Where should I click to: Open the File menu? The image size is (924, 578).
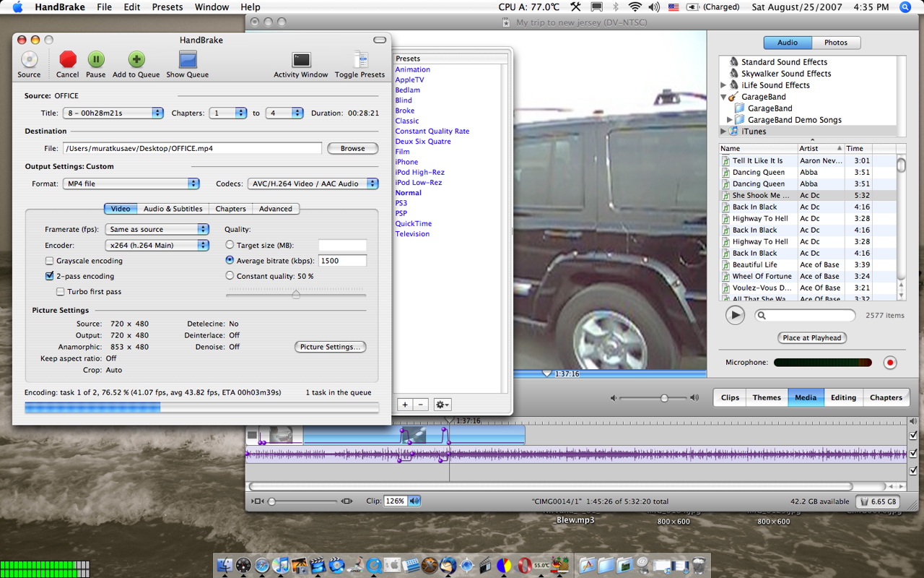point(105,7)
